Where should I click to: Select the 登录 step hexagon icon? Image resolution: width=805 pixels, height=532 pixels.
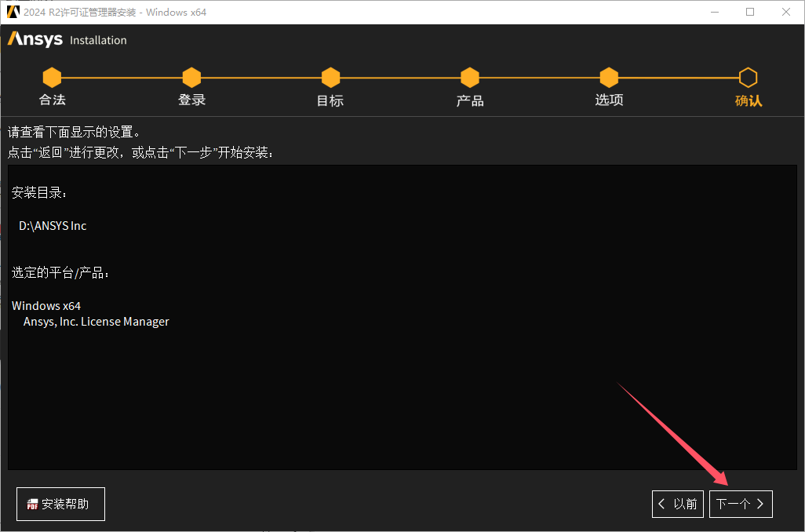point(191,77)
